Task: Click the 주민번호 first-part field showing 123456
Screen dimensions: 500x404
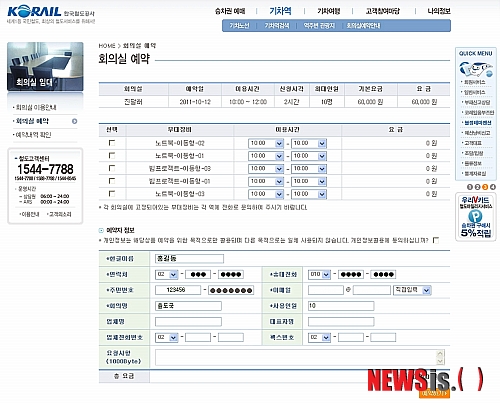Action: 178,290
